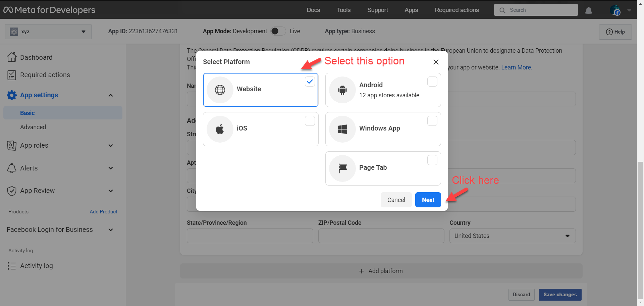The width and height of the screenshot is (644, 306).
Task: Open the Country dropdown showing United States
Action: point(512,236)
